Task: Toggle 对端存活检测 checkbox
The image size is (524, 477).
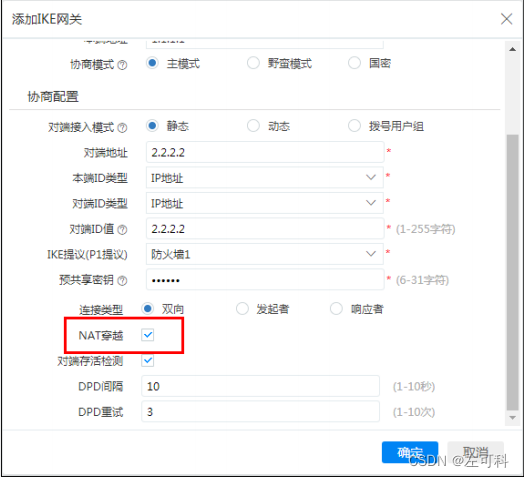Action: pyautogui.click(x=147, y=360)
